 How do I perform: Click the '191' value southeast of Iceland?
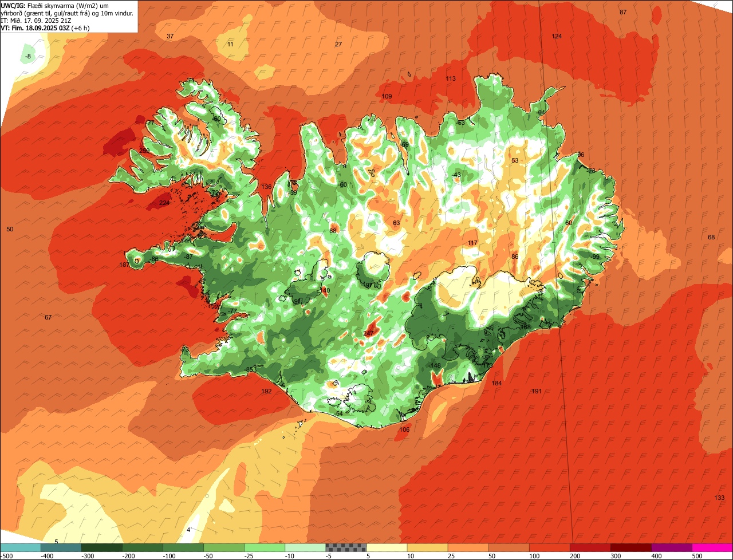point(537,392)
